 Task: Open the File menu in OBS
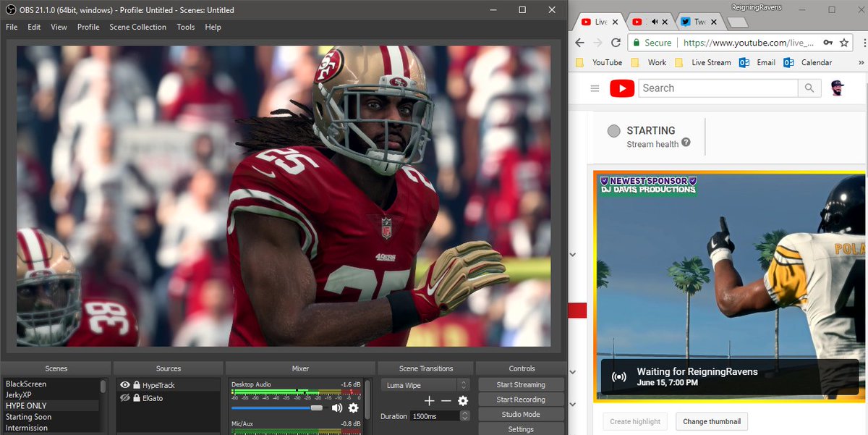click(12, 27)
